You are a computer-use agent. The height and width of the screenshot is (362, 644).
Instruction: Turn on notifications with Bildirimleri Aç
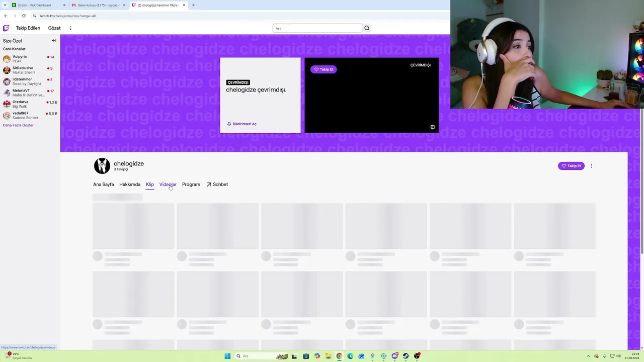242,124
